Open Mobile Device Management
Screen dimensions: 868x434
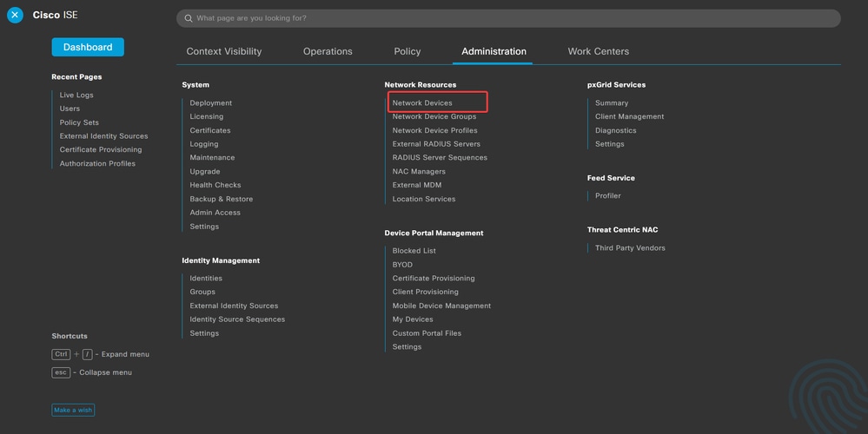click(x=441, y=306)
